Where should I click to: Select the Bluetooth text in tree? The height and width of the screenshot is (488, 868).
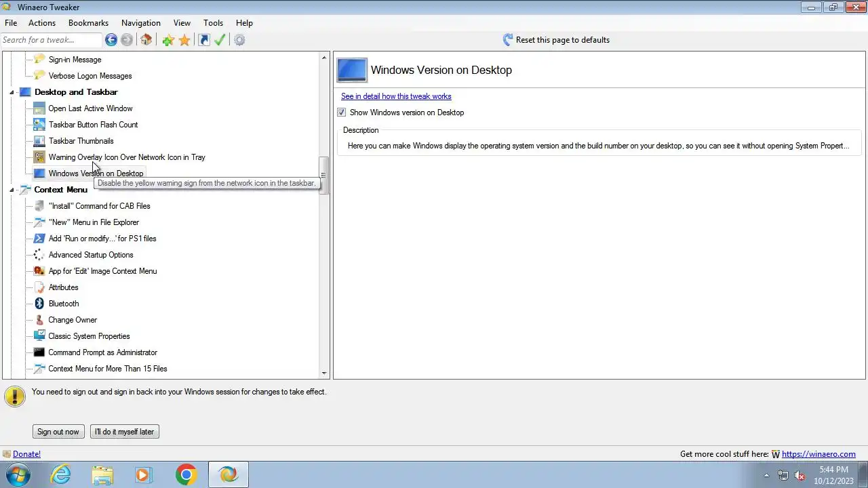64,304
